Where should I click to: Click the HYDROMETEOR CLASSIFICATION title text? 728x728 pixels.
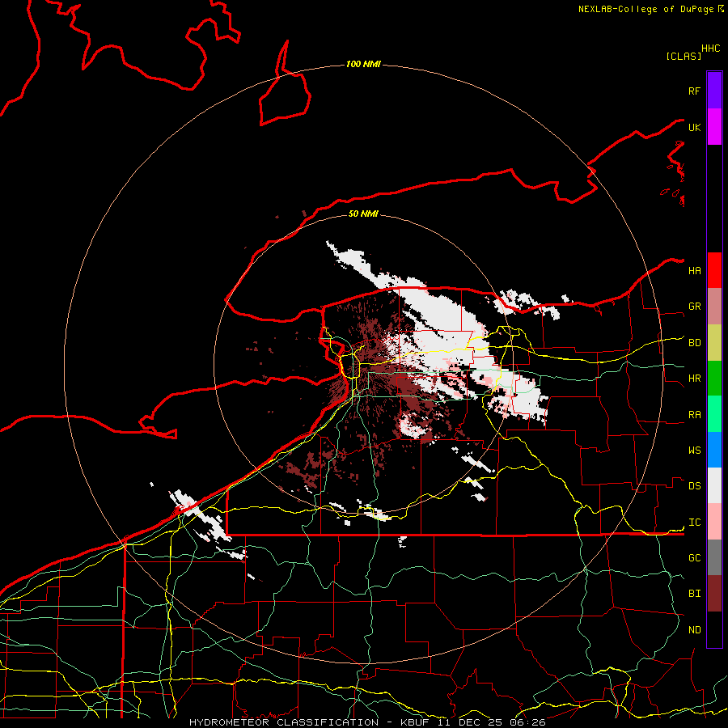click(x=284, y=722)
